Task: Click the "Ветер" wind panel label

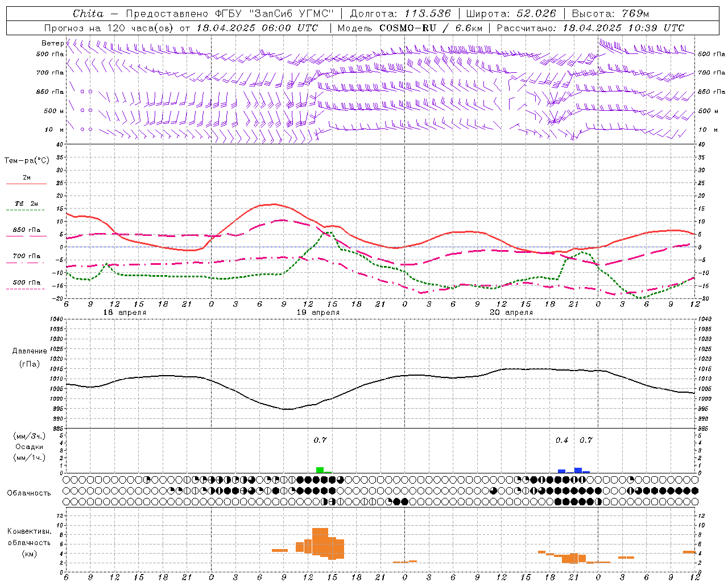Action: pos(53,43)
